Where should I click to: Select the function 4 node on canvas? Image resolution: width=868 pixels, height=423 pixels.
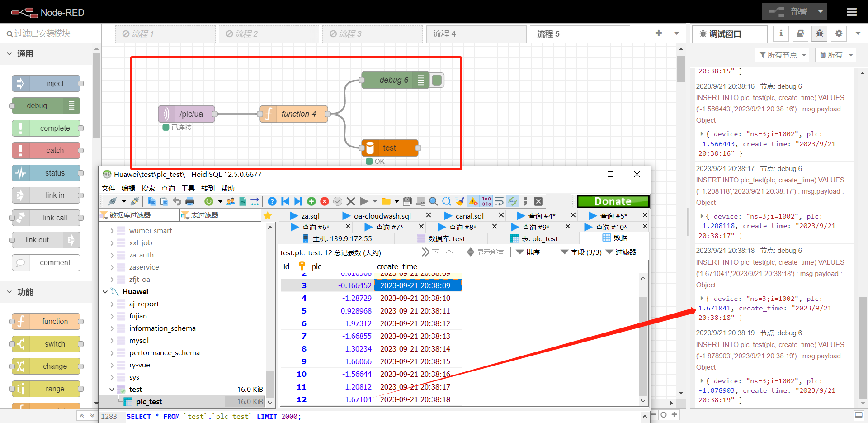(294, 114)
